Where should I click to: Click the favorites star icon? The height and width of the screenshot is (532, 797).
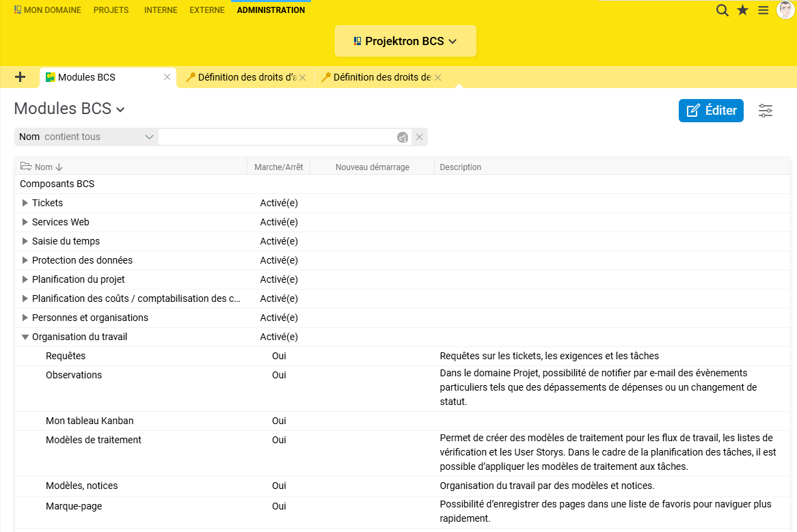click(x=742, y=10)
